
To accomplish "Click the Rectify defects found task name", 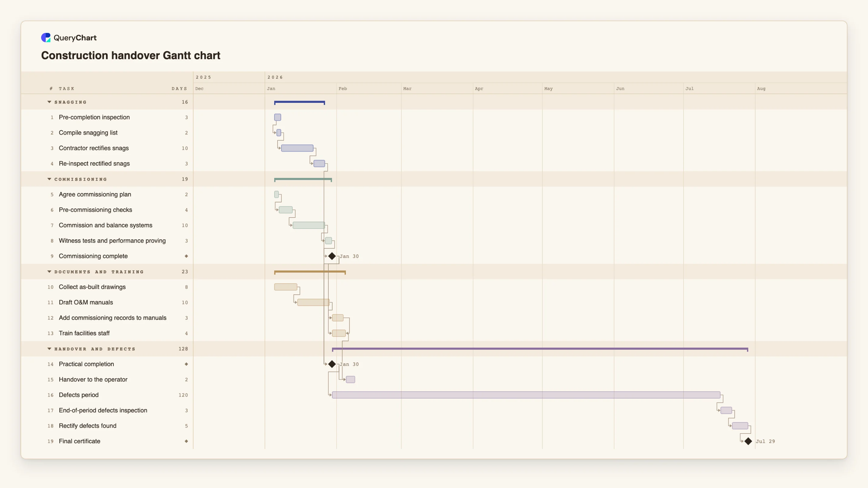I will (88, 426).
